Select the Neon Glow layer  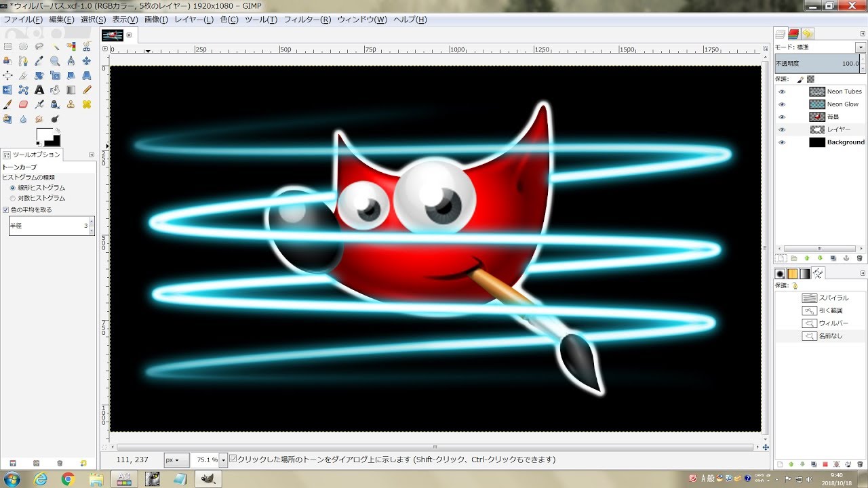821,104
